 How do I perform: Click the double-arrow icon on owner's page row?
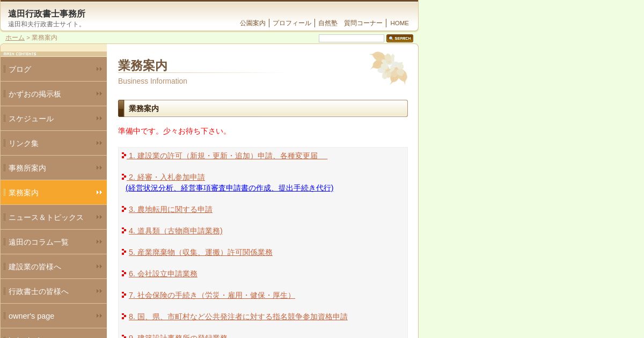click(99, 316)
